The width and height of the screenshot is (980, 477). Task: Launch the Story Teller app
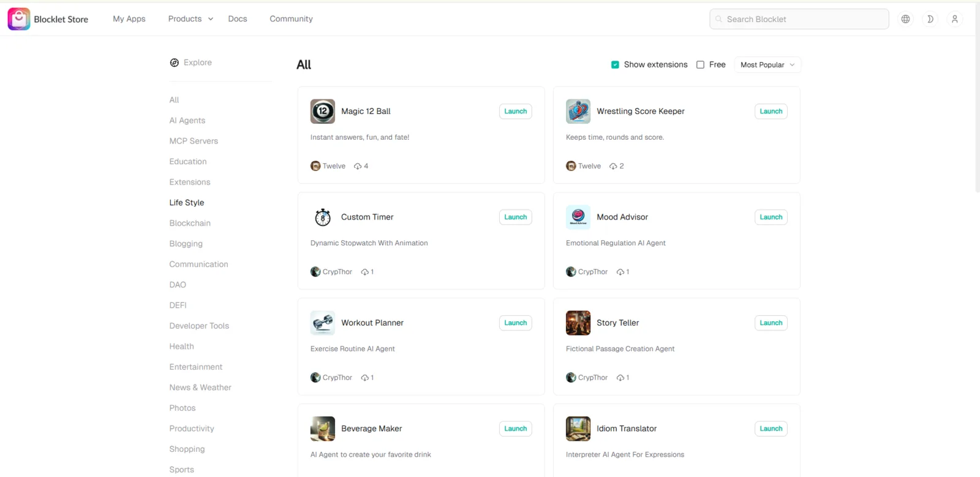coord(771,323)
